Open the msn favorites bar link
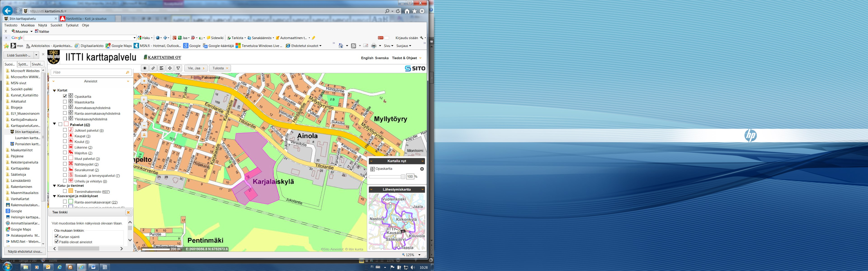Screen dimensions: 868x271 [17, 46]
